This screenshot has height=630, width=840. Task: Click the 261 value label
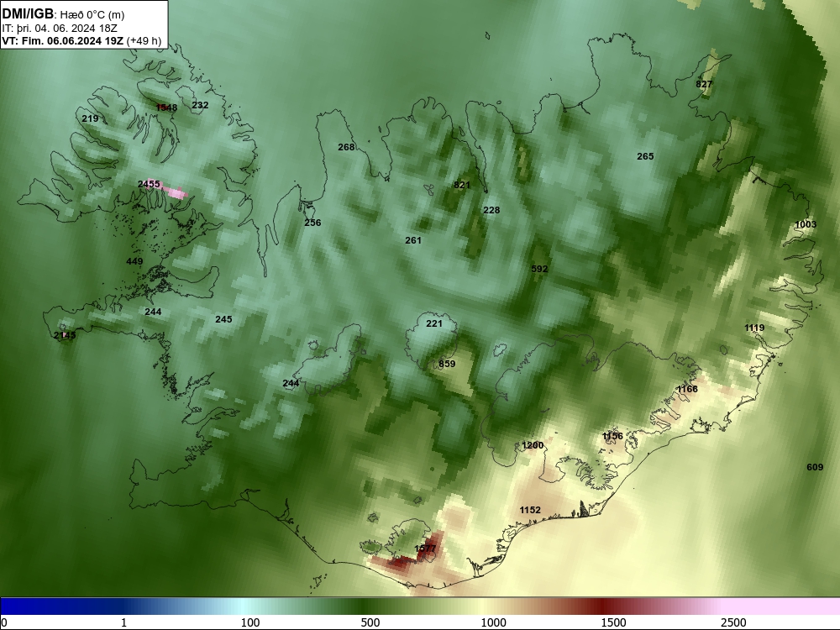click(413, 240)
